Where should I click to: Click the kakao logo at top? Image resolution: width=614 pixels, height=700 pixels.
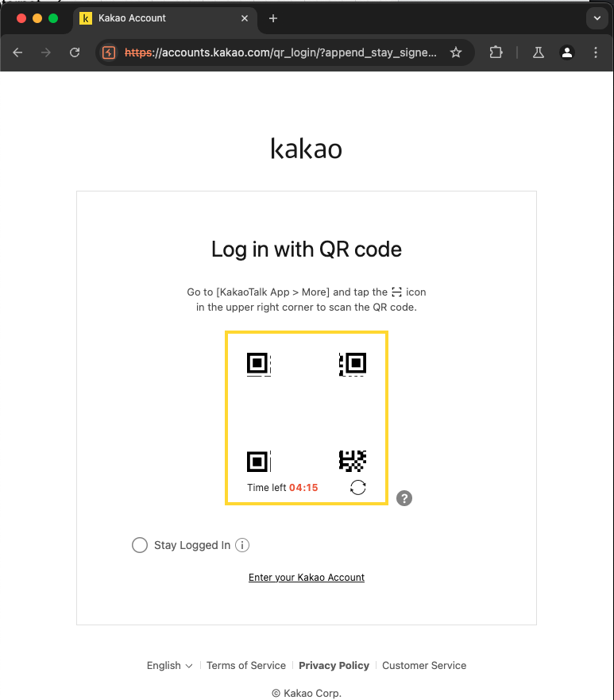(307, 149)
